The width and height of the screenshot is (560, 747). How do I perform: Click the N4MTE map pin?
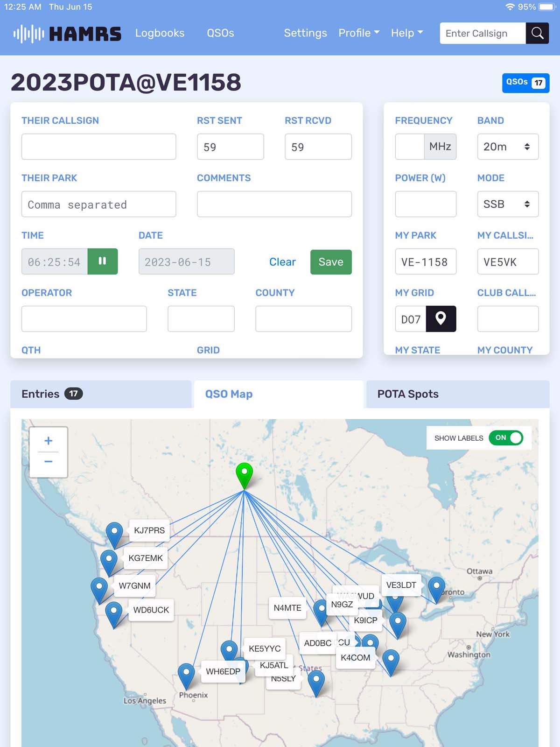pyautogui.click(x=321, y=612)
